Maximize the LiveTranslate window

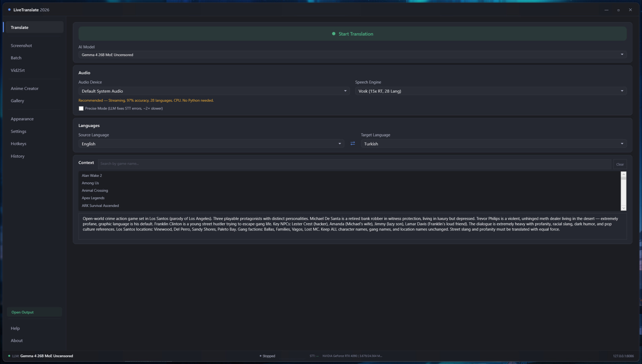618,10
